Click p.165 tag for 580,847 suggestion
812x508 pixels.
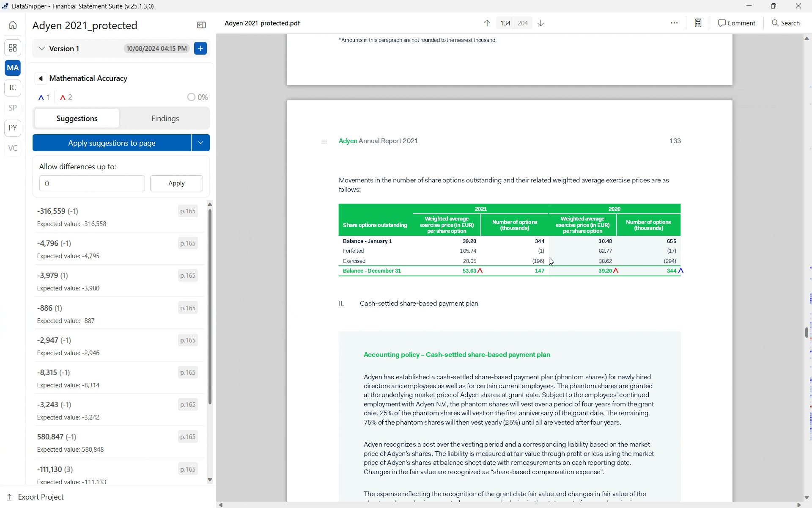(188, 437)
